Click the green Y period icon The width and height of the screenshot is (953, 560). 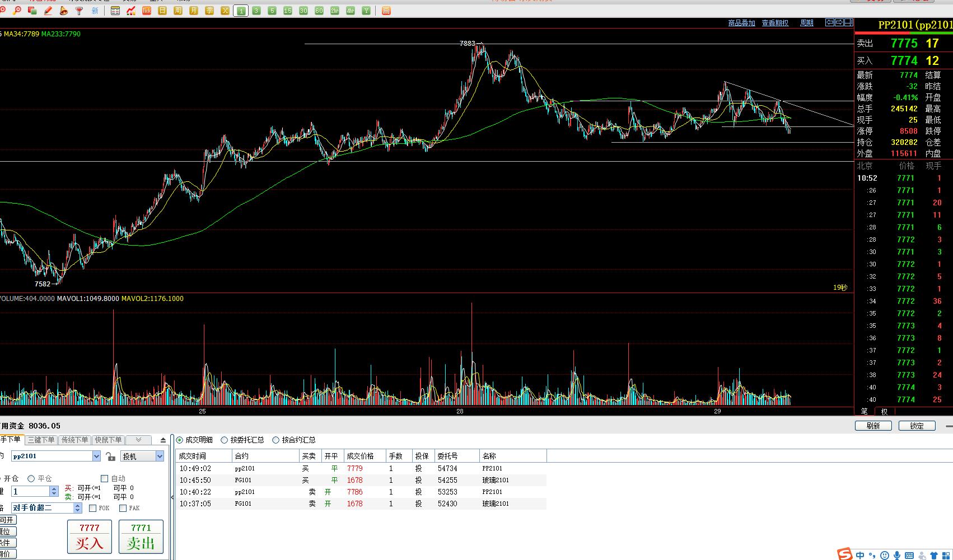[x=366, y=11]
